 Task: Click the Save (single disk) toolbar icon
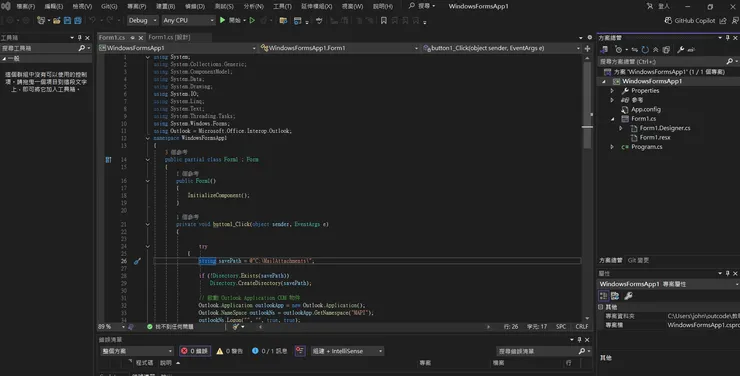(x=67, y=20)
